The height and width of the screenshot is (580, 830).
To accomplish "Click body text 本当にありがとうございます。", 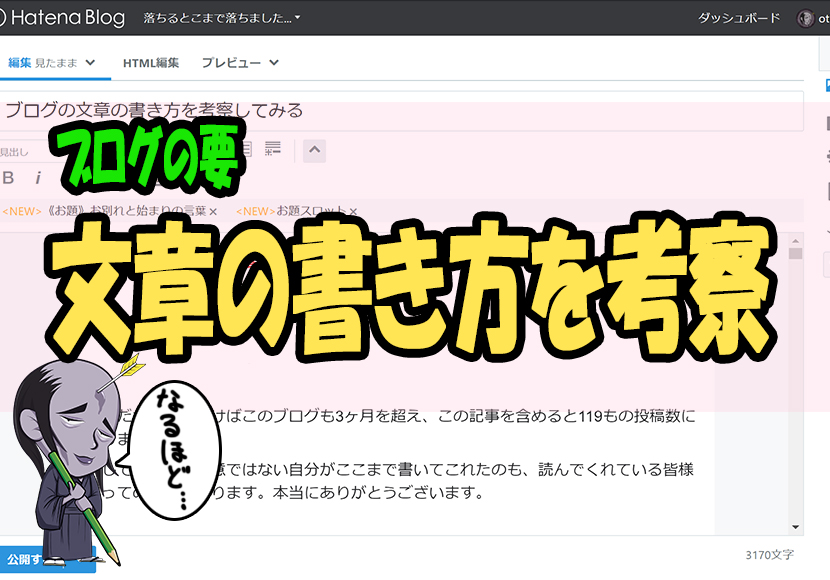I will click(x=378, y=493).
